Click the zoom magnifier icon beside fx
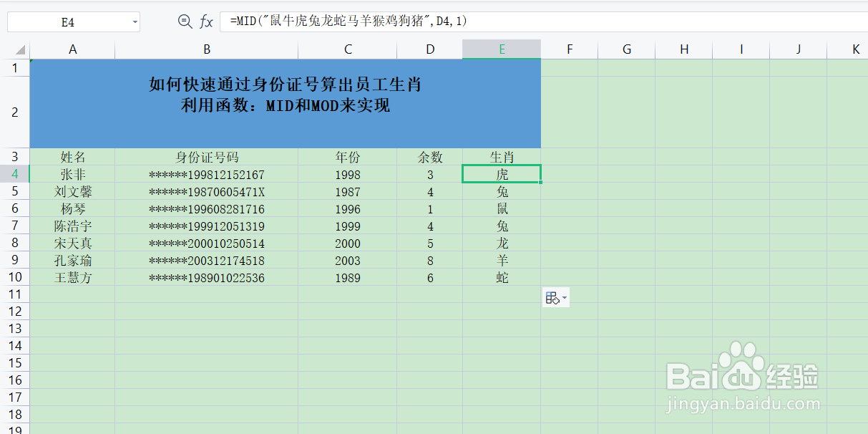Screen dimensions: 868x434 point(185,22)
